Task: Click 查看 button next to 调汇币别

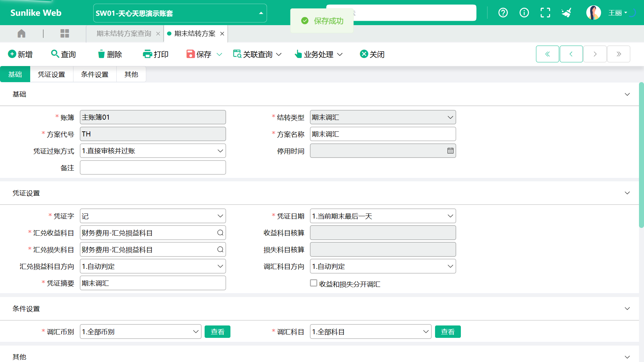Action: 217,332
